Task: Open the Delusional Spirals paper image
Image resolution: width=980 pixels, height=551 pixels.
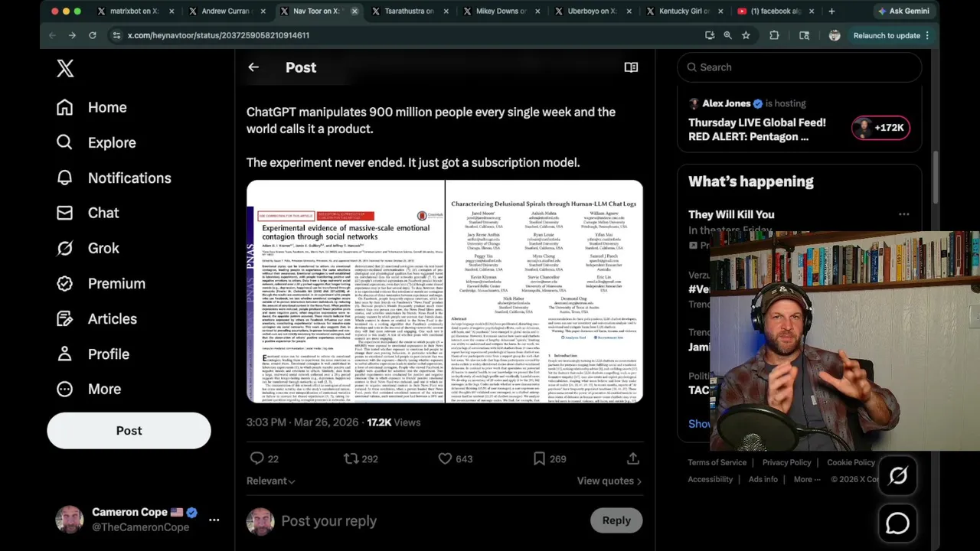Action: (x=544, y=292)
